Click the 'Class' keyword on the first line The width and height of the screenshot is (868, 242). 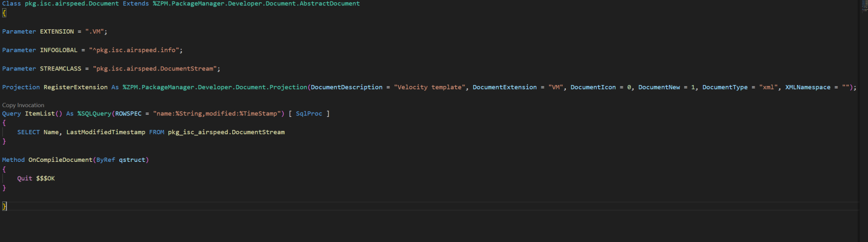(x=11, y=3)
